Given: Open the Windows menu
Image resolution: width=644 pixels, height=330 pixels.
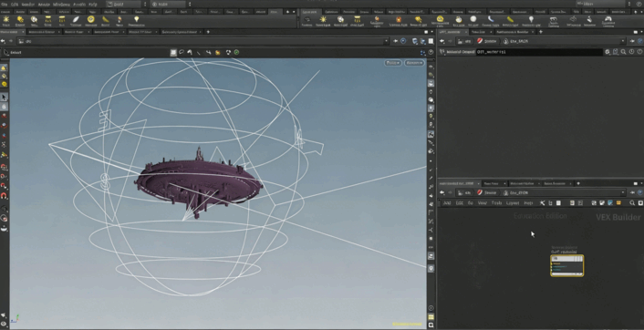Looking at the screenshot, I should [61, 5].
